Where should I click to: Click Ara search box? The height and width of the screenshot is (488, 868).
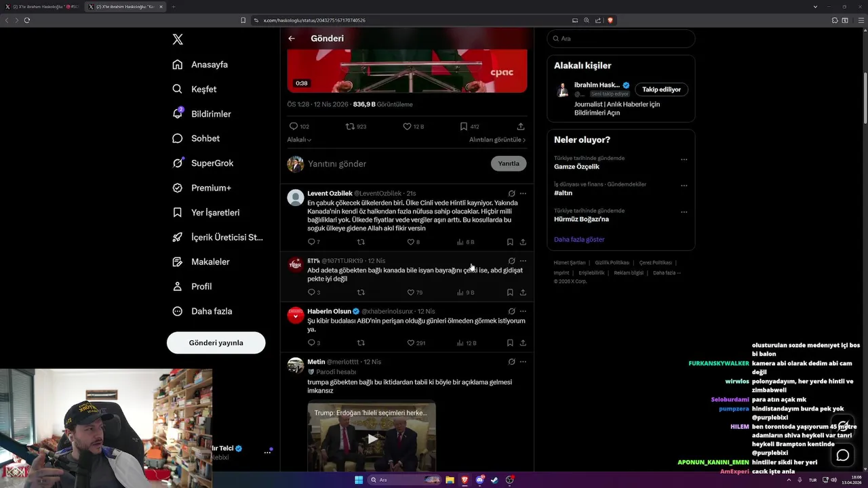(621, 39)
